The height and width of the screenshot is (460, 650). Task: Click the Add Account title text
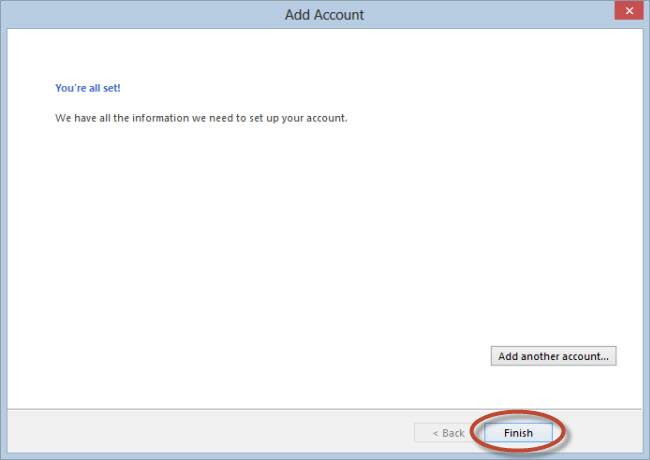point(324,15)
